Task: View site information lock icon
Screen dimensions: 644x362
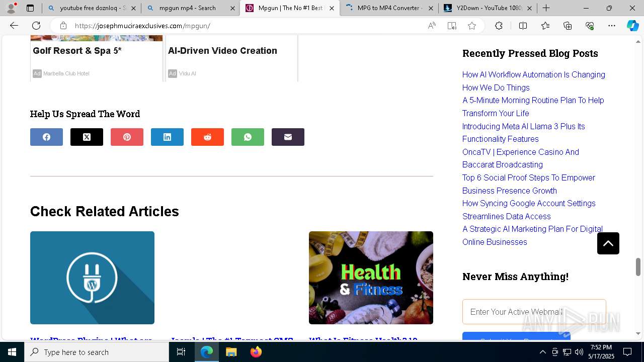Action: [x=63, y=26]
